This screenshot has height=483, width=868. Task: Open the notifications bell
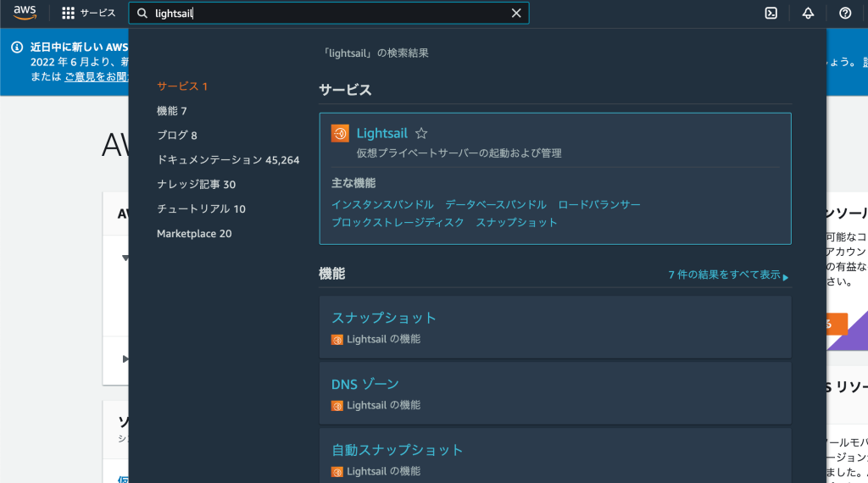(808, 14)
